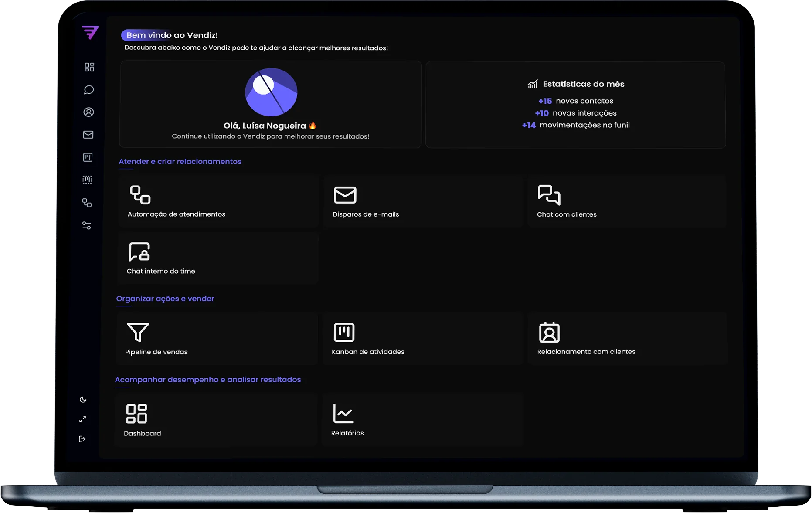
Task: Log out using the exit icon
Action: 82,439
